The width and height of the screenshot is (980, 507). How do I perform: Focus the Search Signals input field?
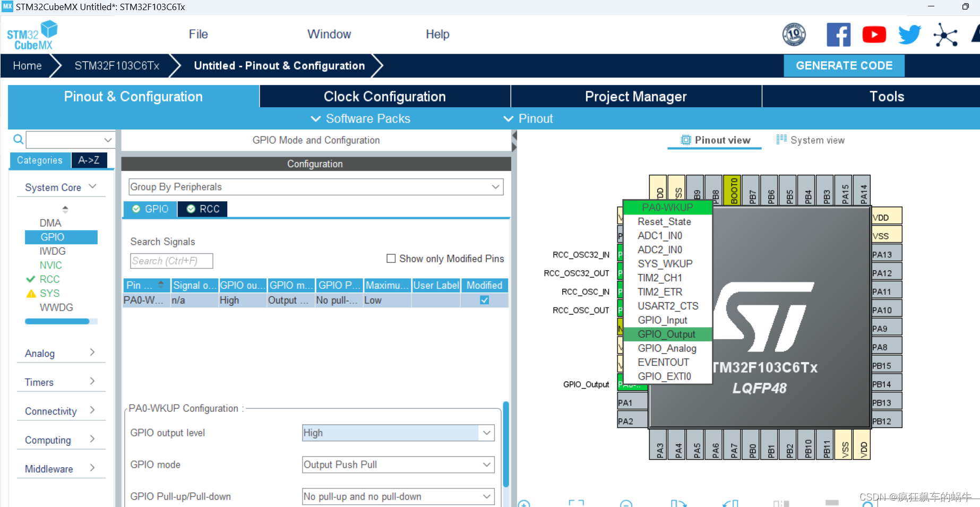[x=171, y=261]
